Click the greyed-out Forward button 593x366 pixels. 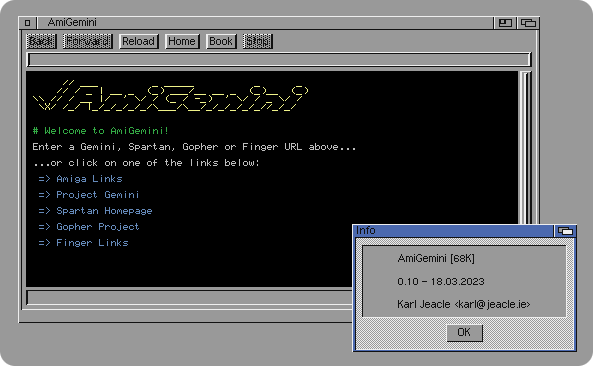pos(87,41)
